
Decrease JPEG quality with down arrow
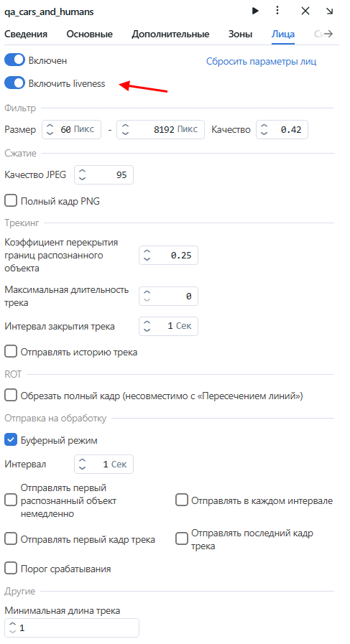point(82,179)
